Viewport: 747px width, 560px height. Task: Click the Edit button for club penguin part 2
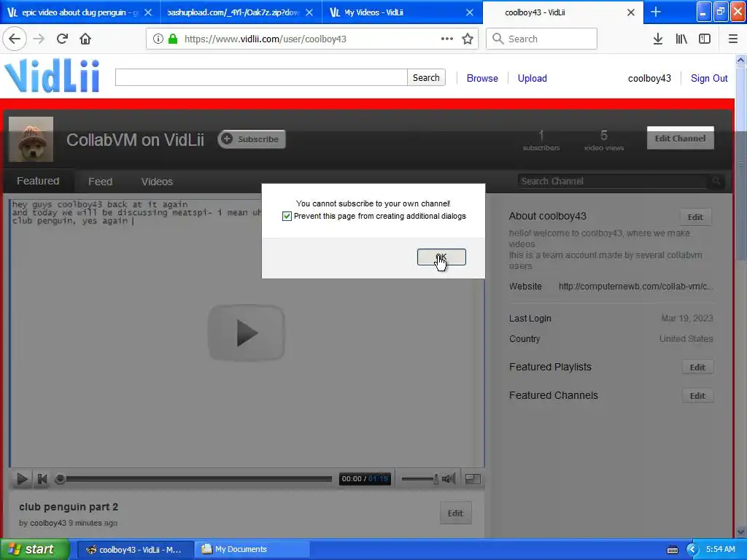455,513
